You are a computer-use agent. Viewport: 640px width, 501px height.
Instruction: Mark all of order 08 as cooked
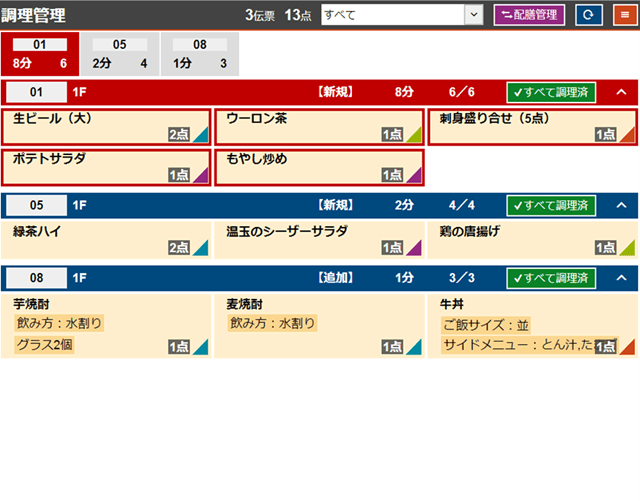[x=550, y=277]
